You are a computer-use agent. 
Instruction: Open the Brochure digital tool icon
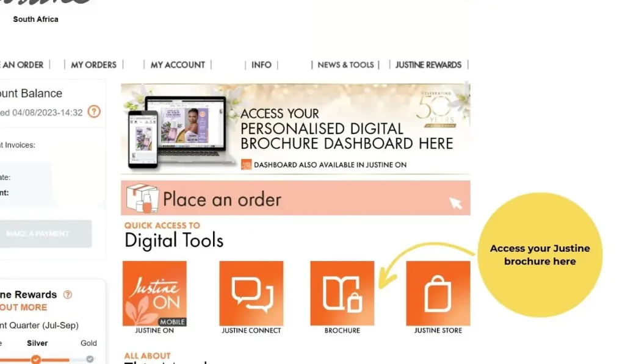(x=342, y=293)
